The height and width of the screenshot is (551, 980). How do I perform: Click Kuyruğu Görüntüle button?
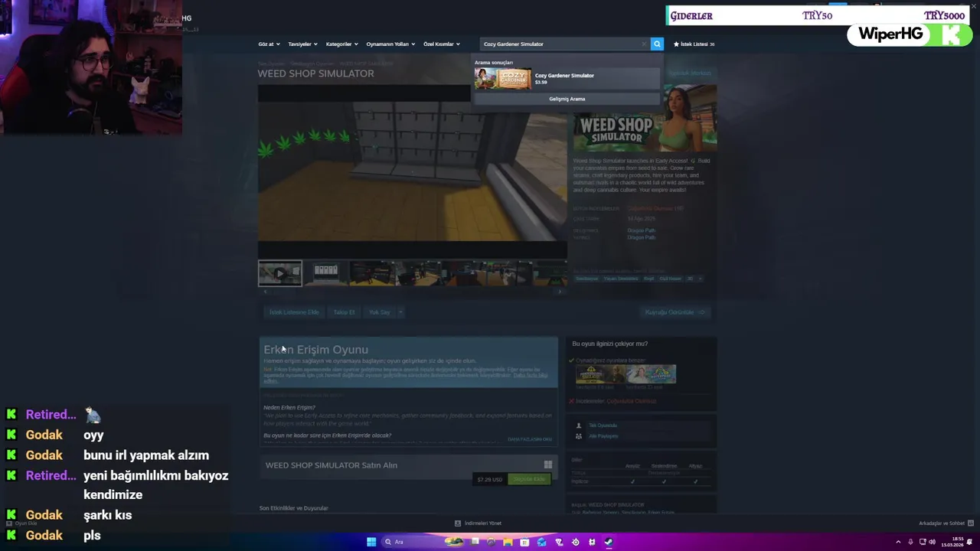(x=675, y=312)
